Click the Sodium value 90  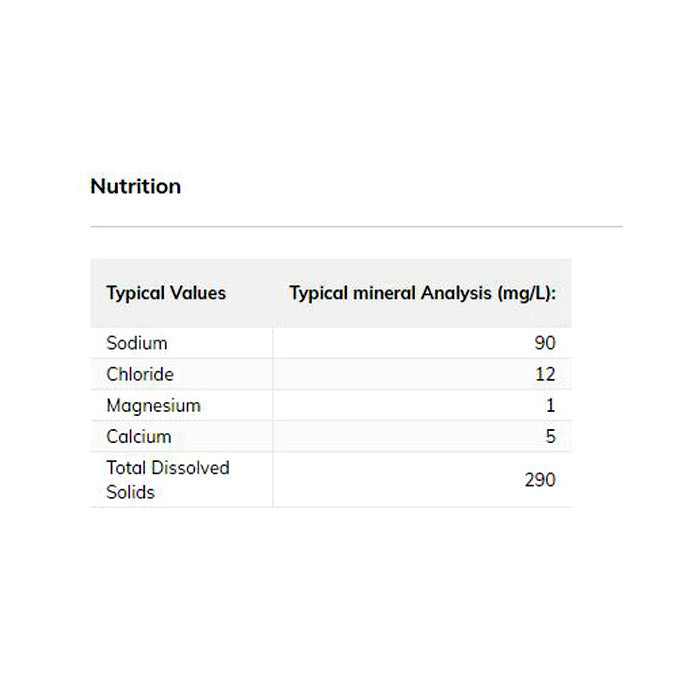pyautogui.click(x=545, y=343)
